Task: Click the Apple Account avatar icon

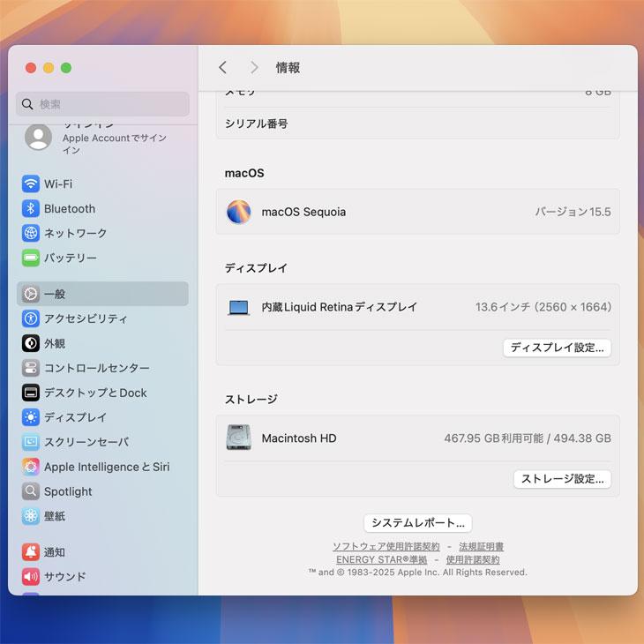Action: point(38,137)
